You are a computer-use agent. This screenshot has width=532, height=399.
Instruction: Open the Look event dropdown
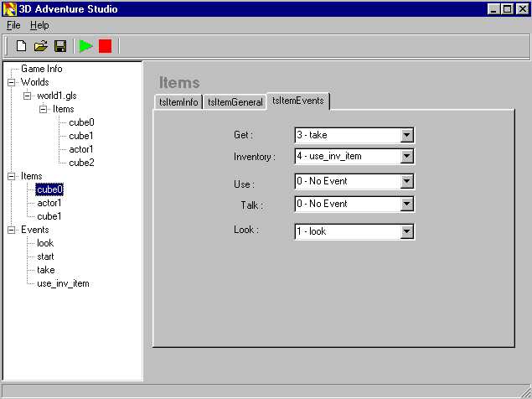coord(406,231)
